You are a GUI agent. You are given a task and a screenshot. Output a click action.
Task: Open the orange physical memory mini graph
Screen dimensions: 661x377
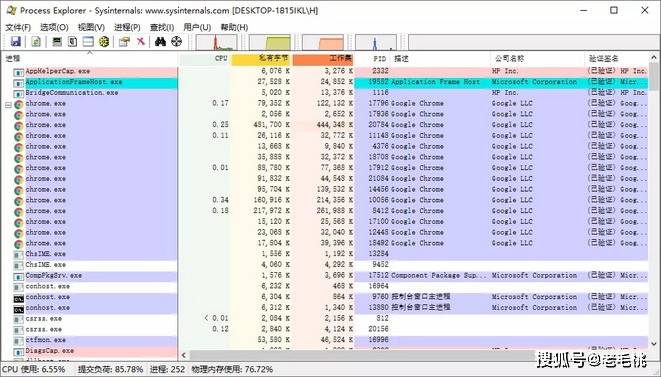pyautogui.click(x=323, y=42)
